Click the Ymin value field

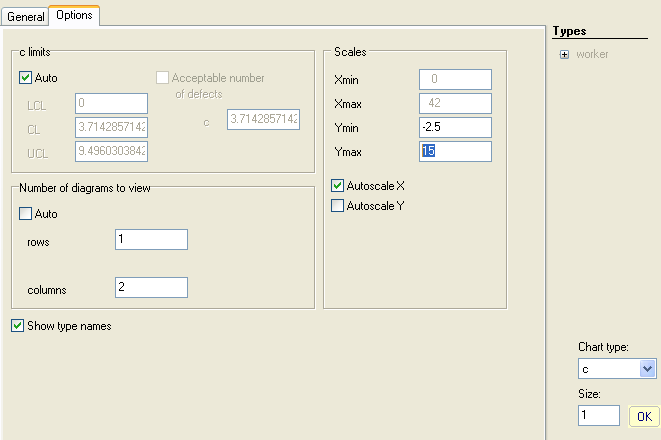[455, 127]
